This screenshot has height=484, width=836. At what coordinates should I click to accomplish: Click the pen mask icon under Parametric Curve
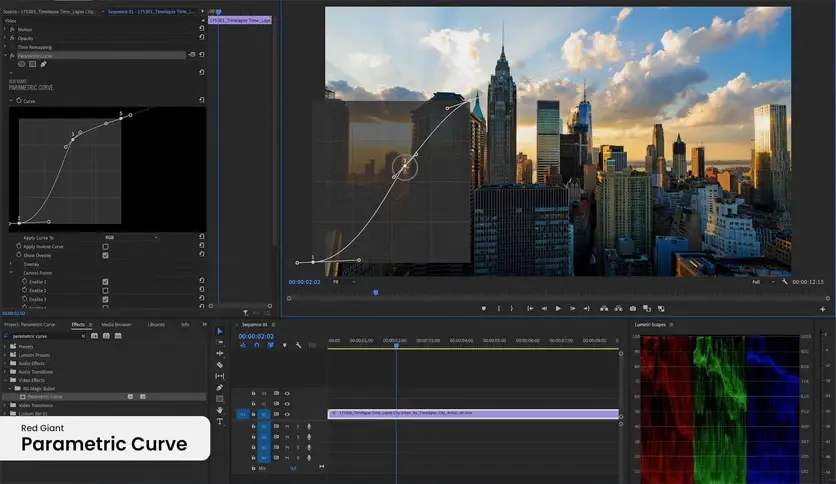coord(43,64)
